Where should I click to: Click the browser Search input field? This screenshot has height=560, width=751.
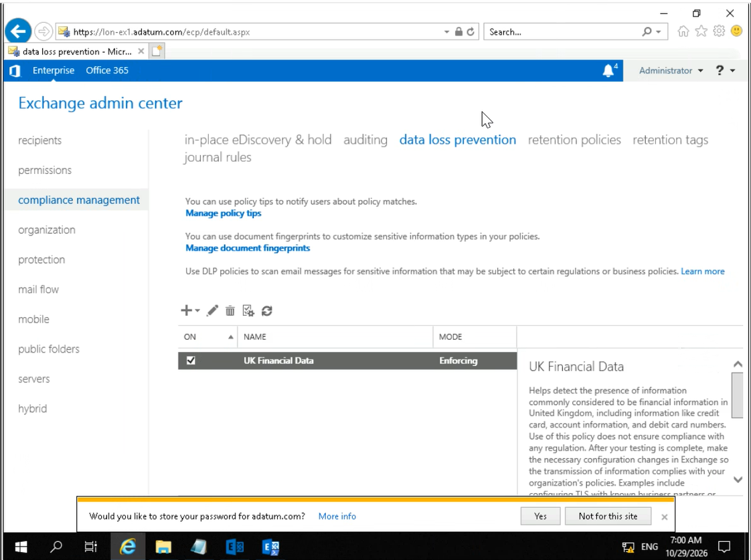562,31
